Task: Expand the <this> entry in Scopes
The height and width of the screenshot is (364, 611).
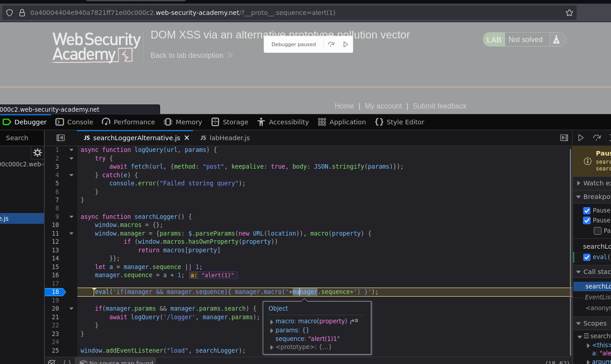Action: coord(588,345)
